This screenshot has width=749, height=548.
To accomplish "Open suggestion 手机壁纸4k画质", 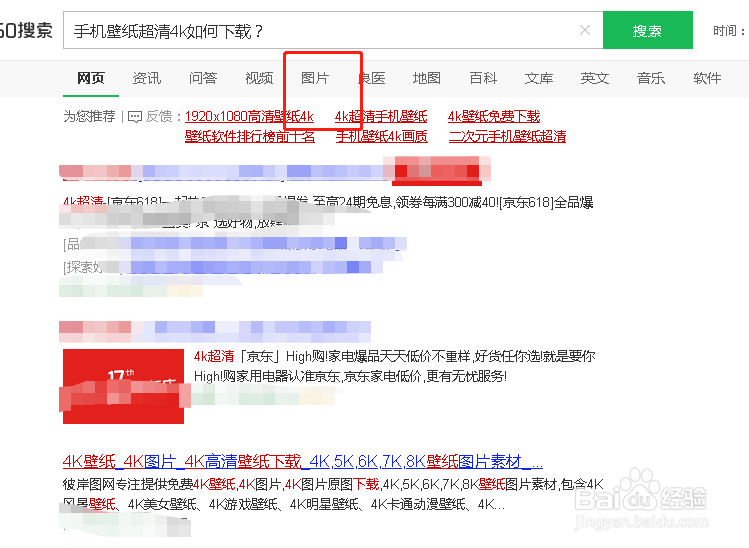I will [x=381, y=136].
